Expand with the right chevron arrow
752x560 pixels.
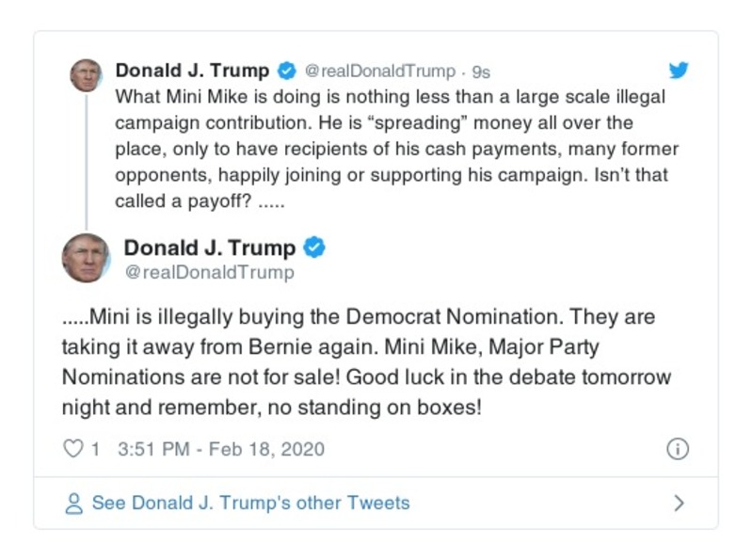(679, 504)
